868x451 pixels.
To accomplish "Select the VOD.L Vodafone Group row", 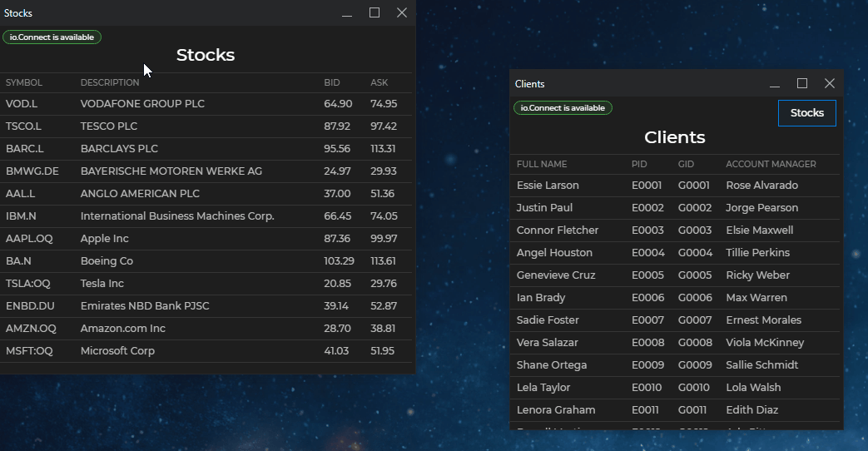I will point(205,104).
